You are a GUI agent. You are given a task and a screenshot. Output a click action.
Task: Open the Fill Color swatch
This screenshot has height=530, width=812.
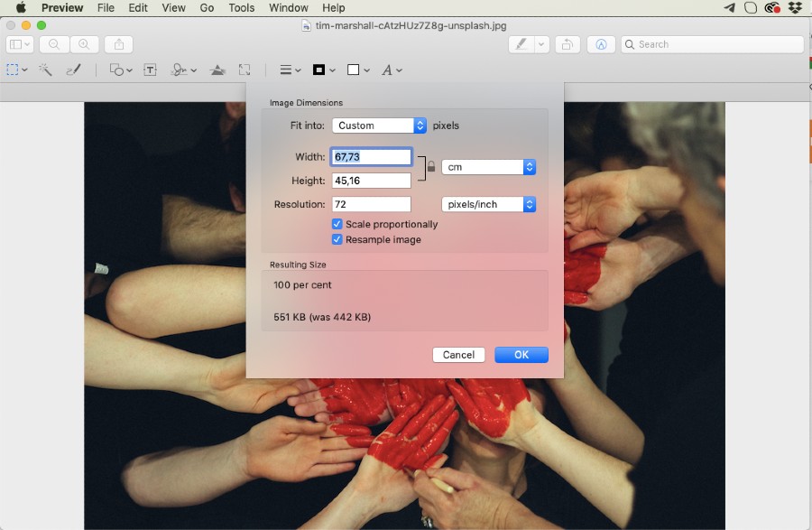point(358,70)
